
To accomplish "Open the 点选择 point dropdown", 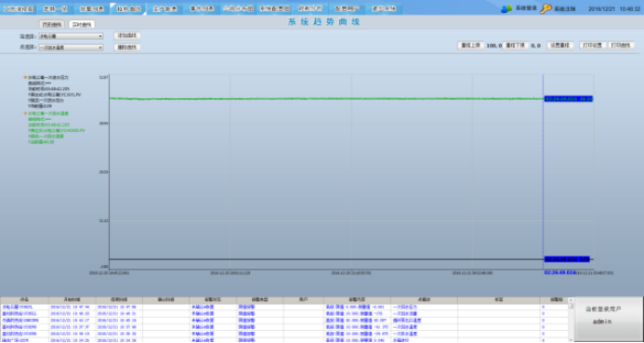I will pos(71,47).
